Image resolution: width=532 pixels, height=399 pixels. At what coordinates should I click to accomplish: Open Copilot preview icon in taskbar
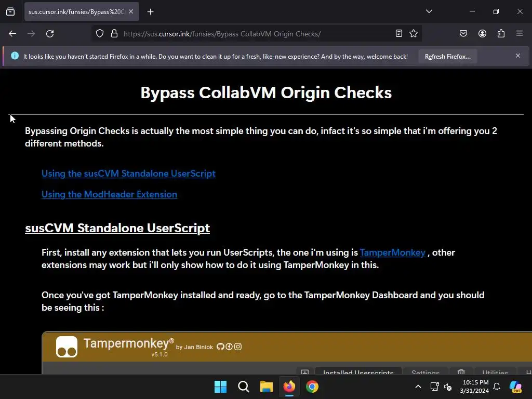point(516,387)
